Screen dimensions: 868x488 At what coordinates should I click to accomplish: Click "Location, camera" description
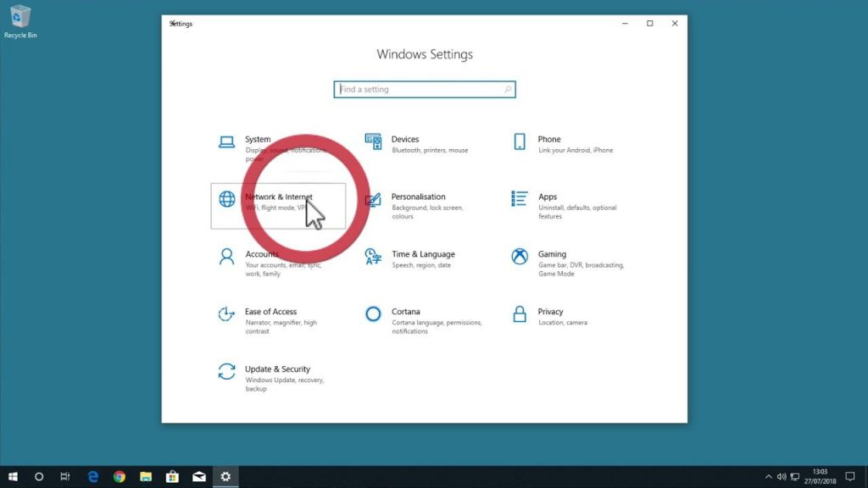(x=563, y=323)
